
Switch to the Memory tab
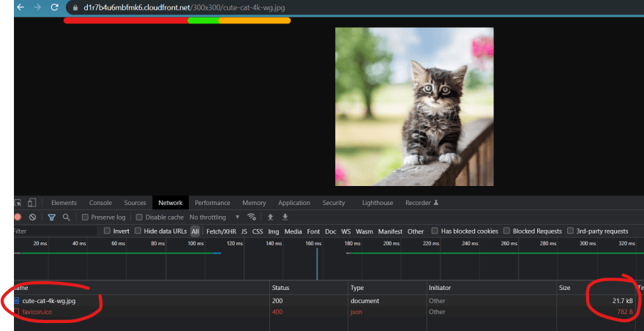coord(254,203)
